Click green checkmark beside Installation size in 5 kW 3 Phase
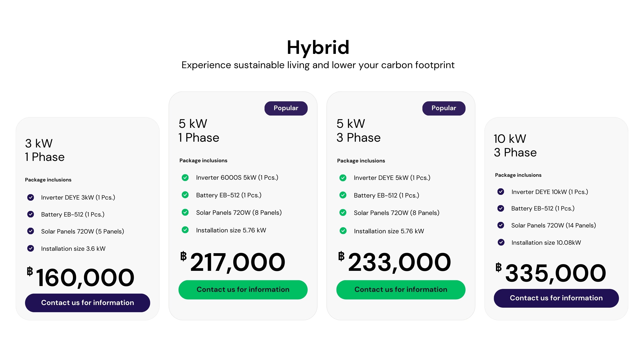The width and height of the screenshot is (644, 362). tap(343, 231)
